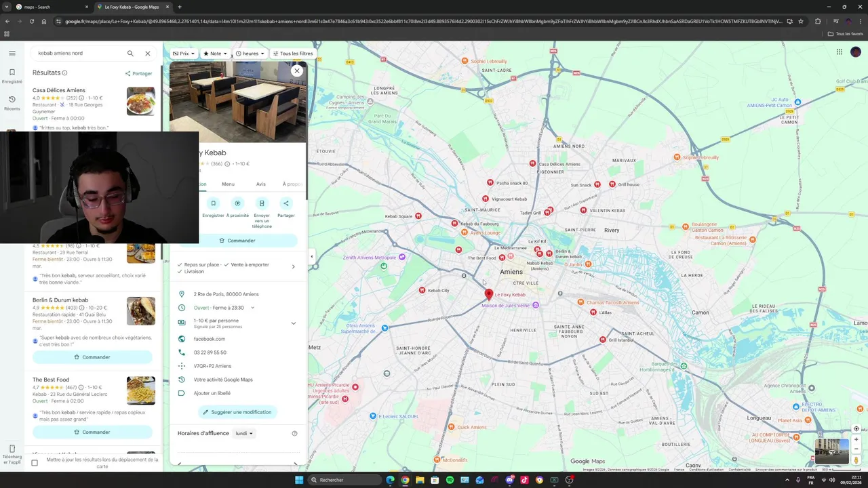Open a new browser tab

[179, 7]
